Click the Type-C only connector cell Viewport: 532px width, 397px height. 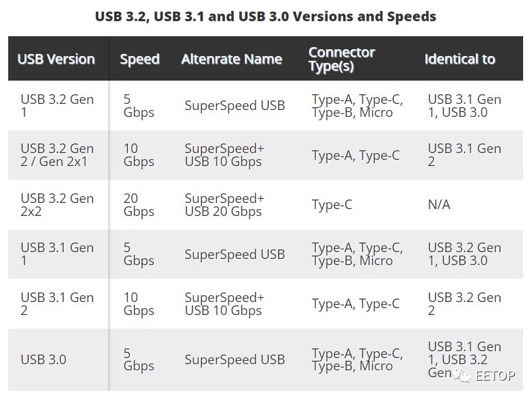332,205
